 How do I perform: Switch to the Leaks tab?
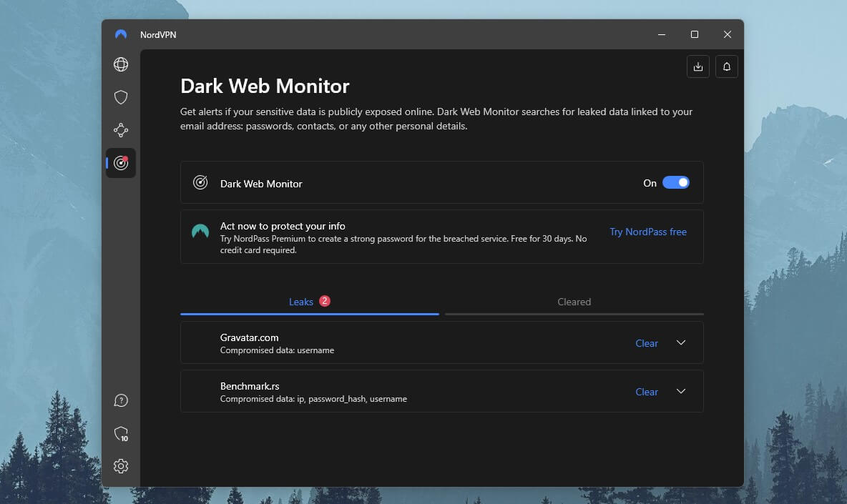coord(310,302)
